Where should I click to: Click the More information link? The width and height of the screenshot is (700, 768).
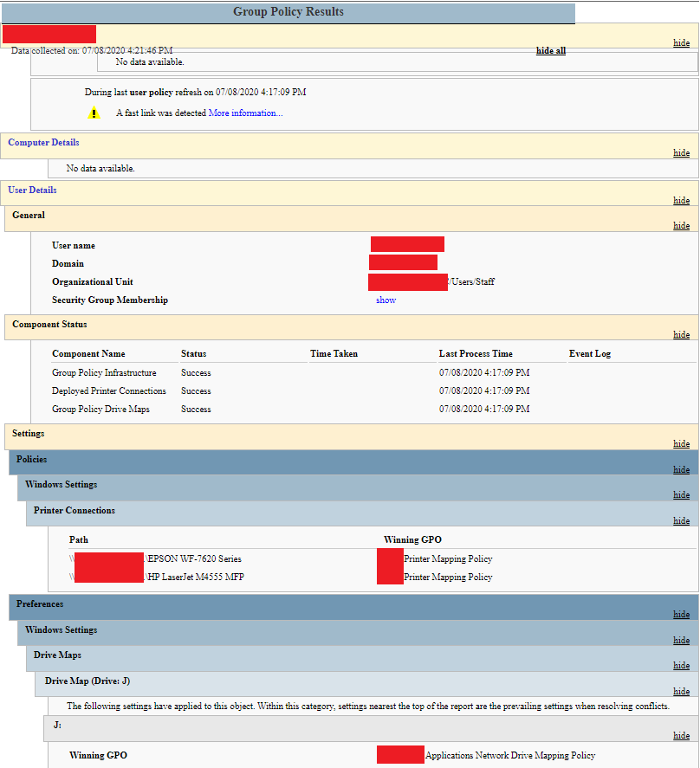244,113
